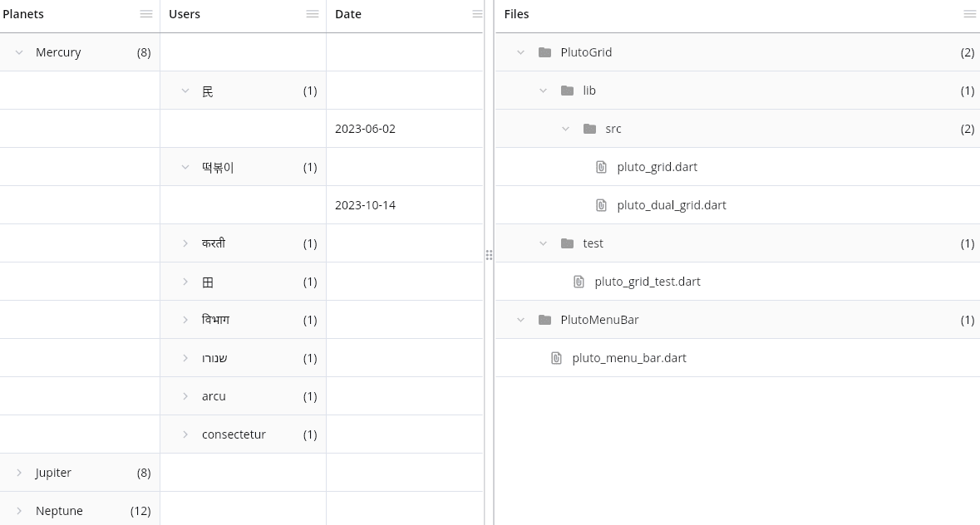Click the PlutoGrid folder icon

tap(545, 52)
